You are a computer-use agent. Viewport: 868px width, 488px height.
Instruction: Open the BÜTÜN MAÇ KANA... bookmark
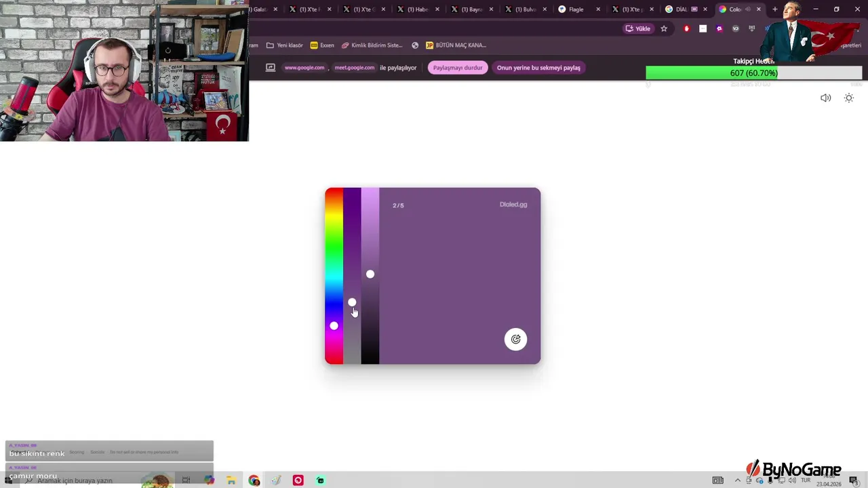[456, 45]
